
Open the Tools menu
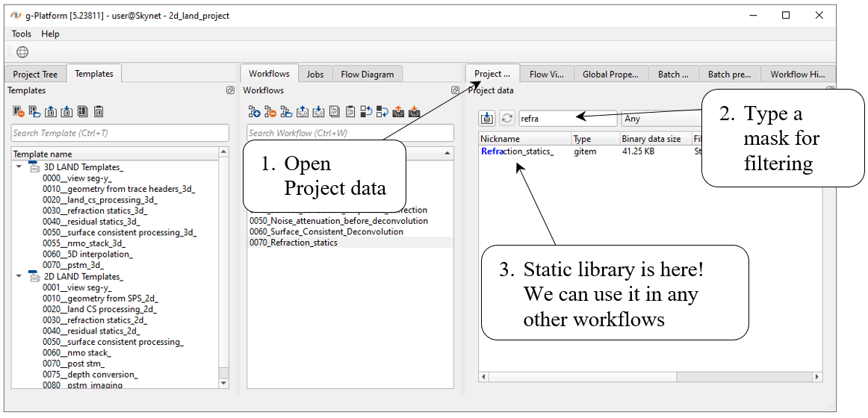click(x=22, y=34)
